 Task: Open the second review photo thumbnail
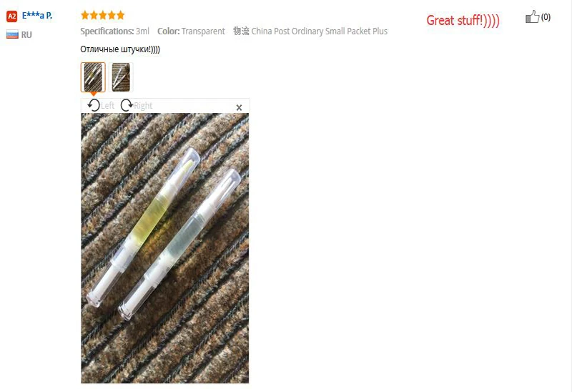click(x=121, y=77)
